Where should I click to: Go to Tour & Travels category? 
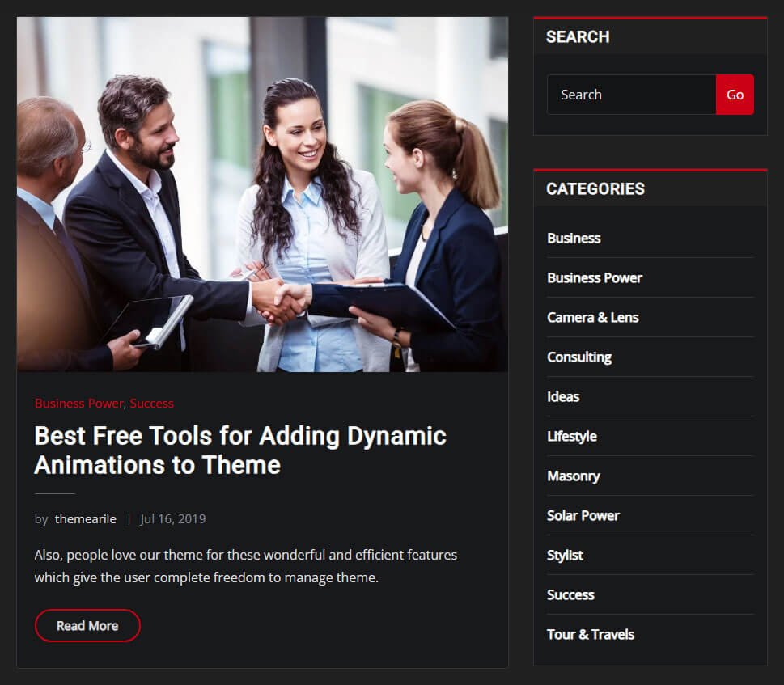coord(591,634)
